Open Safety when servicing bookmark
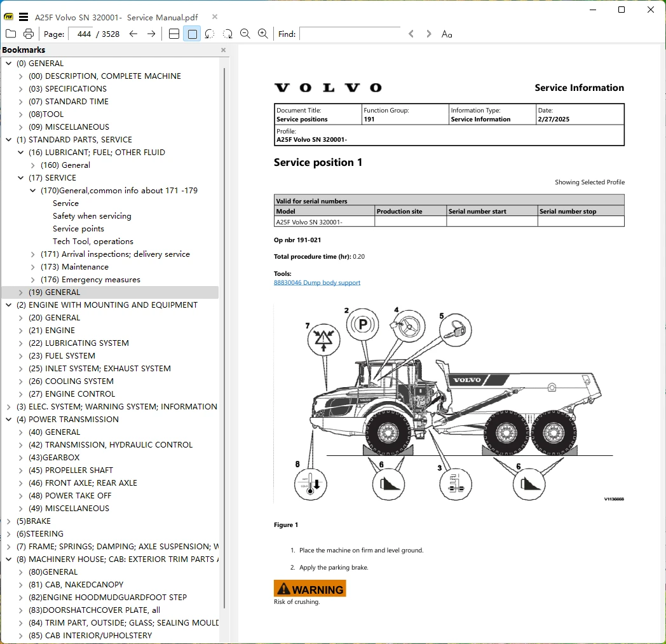Image resolution: width=666 pixels, height=644 pixels. pyautogui.click(x=92, y=216)
